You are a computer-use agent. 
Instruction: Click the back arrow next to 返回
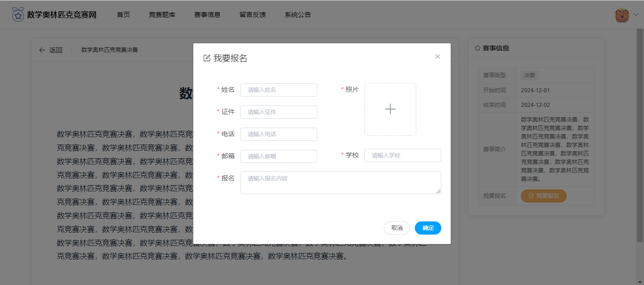[x=42, y=50]
